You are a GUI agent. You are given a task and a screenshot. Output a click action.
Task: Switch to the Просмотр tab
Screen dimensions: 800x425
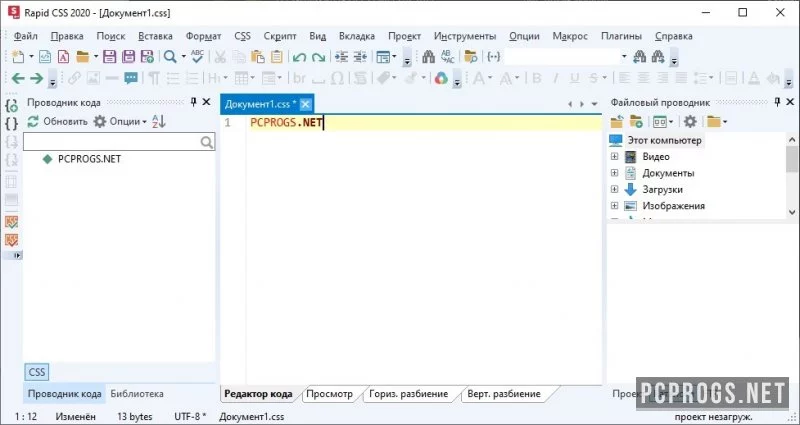click(330, 394)
